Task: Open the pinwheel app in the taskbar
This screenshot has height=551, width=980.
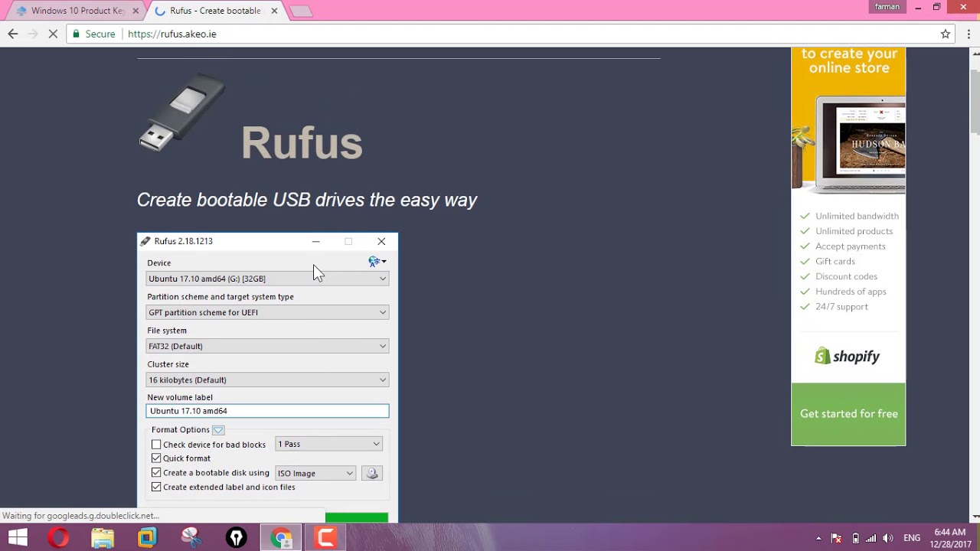Action: click(191, 538)
